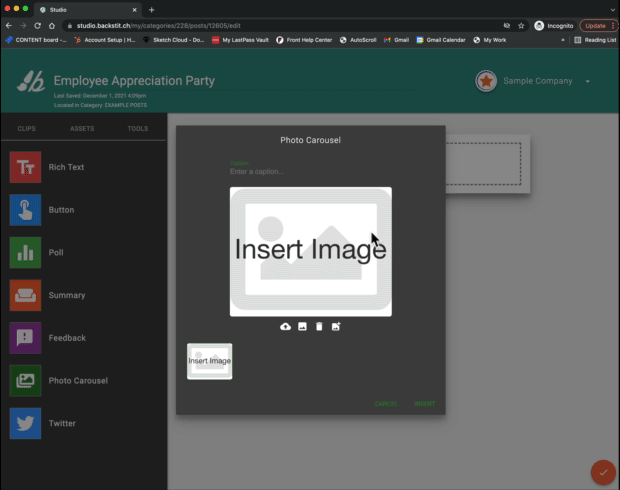Select the Feedback clip icon
Viewport: 620px width, 490px height.
click(x=25, y=338)
